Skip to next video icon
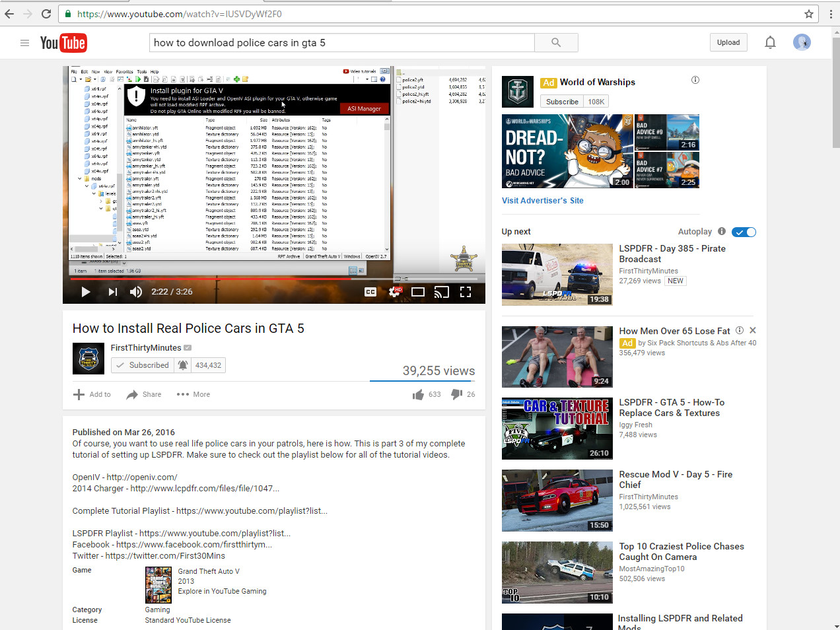The image size is (840, 630). (x=113, y=292)
